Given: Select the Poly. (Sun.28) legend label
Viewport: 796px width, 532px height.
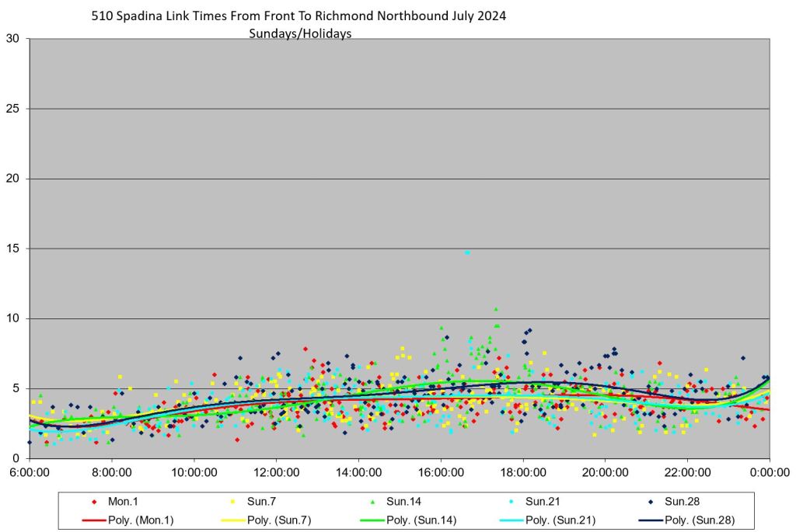Looking at the screenshot, I should pyautogui.click(x=700, y=520).
